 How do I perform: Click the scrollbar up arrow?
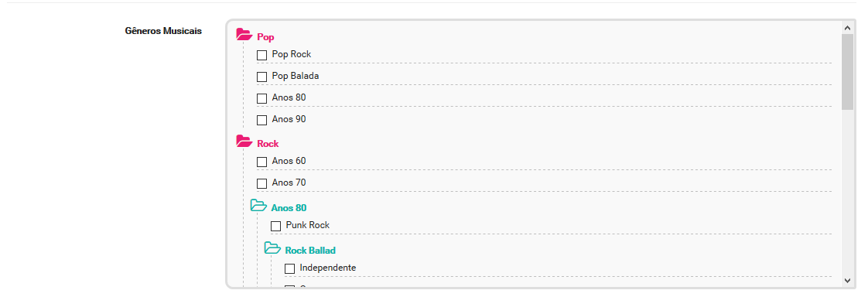[x=847, y=28]
